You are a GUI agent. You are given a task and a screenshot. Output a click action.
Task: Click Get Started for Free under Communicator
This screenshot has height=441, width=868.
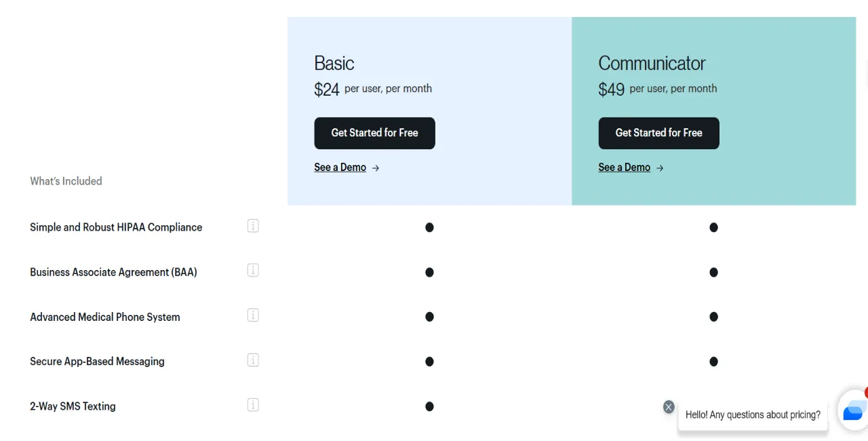pos(658,133)
